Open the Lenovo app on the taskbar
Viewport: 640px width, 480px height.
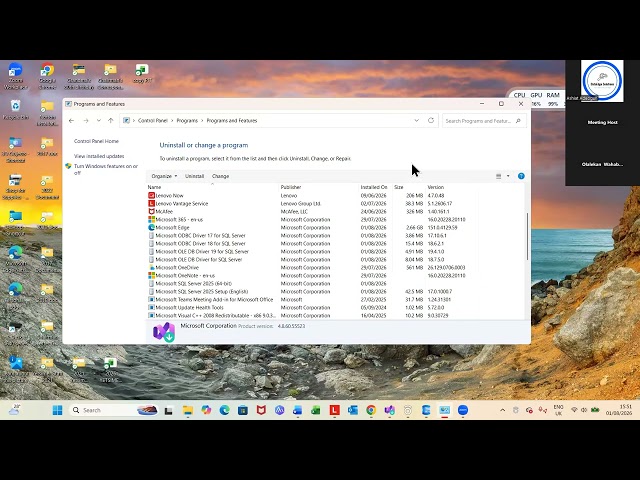pos(334,410)
